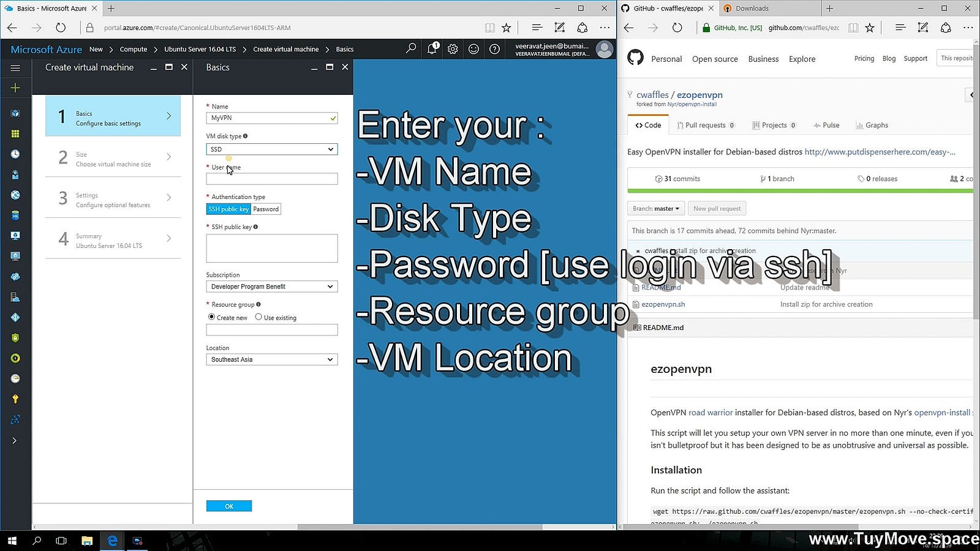The image size is (980, 551).
Task: Click the green plus New resource icon
Action: point(15,88)
